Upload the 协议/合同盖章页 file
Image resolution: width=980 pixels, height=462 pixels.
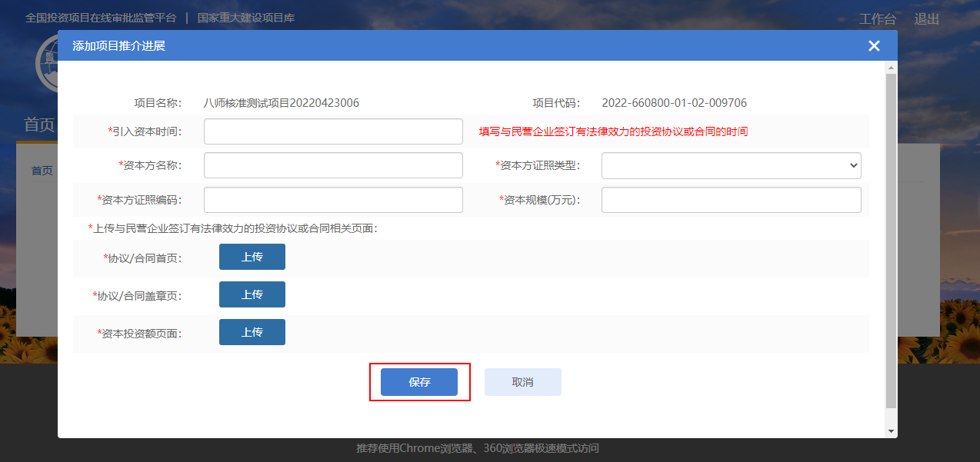(252, 294)
